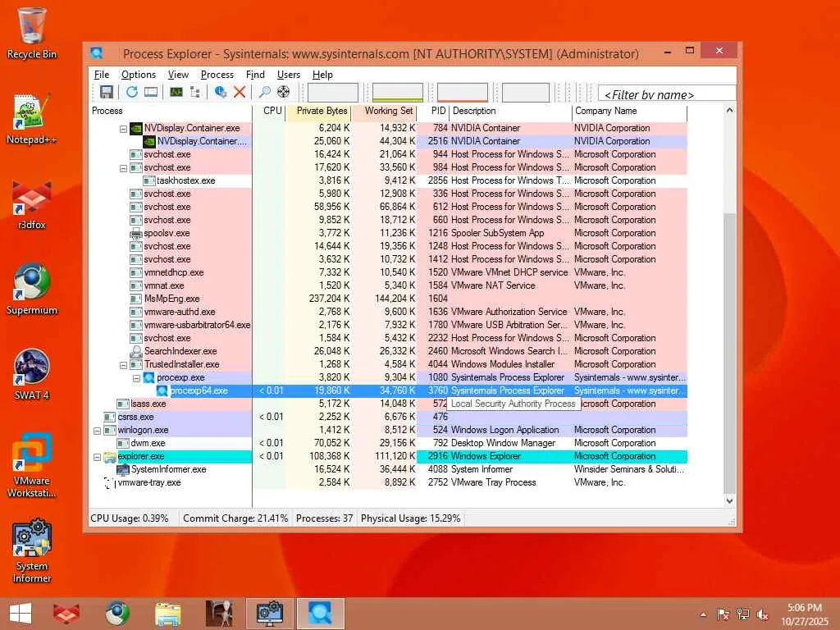Screen dimensions: 840x630
Task: Open the Supermium desktop shortcut
Action: 32,290
